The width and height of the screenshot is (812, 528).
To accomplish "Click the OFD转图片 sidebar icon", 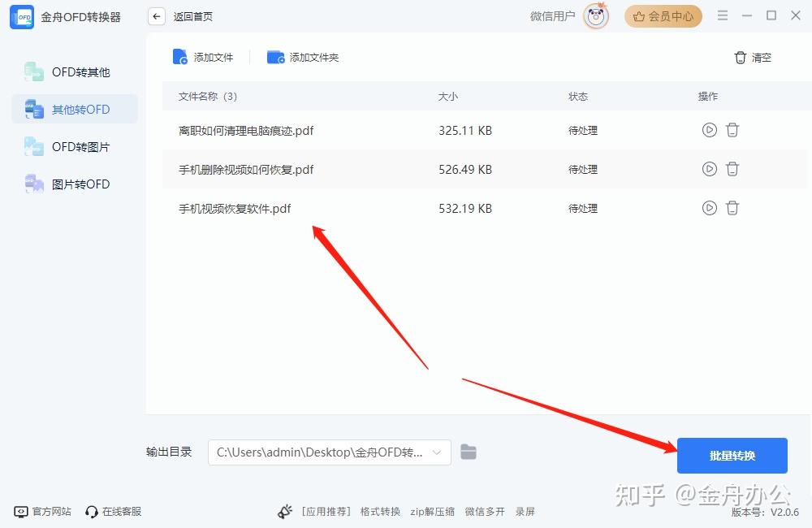I will tap(33, 147).
